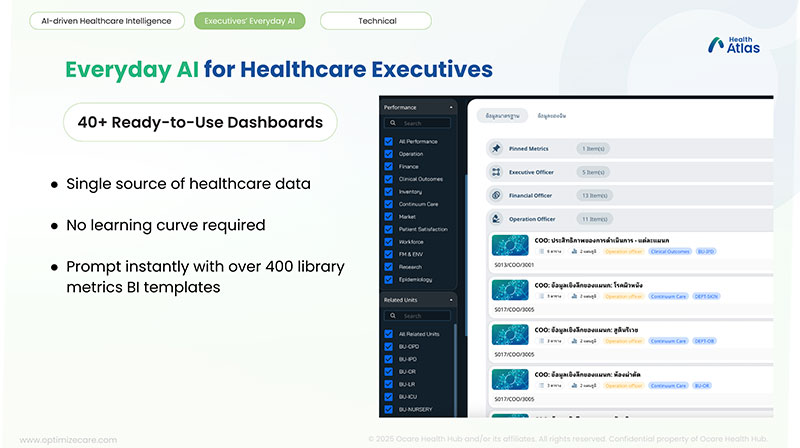Collapse the Related Units panel arrow
Screen dimensions: 800x448
tap(451, 300)
